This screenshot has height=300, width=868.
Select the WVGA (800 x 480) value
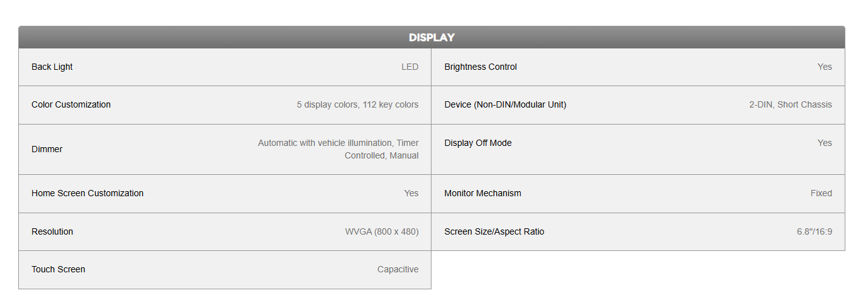coord(382,231)
